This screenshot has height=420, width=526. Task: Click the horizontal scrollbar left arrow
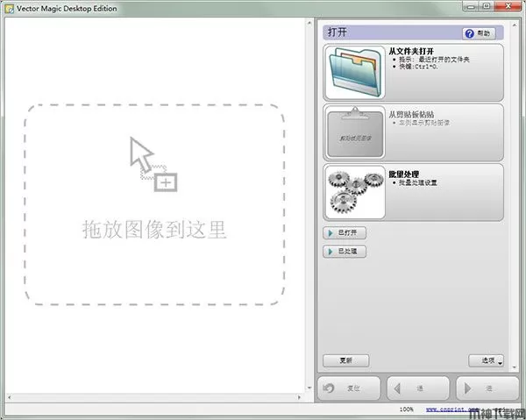(x=10, y=397)
